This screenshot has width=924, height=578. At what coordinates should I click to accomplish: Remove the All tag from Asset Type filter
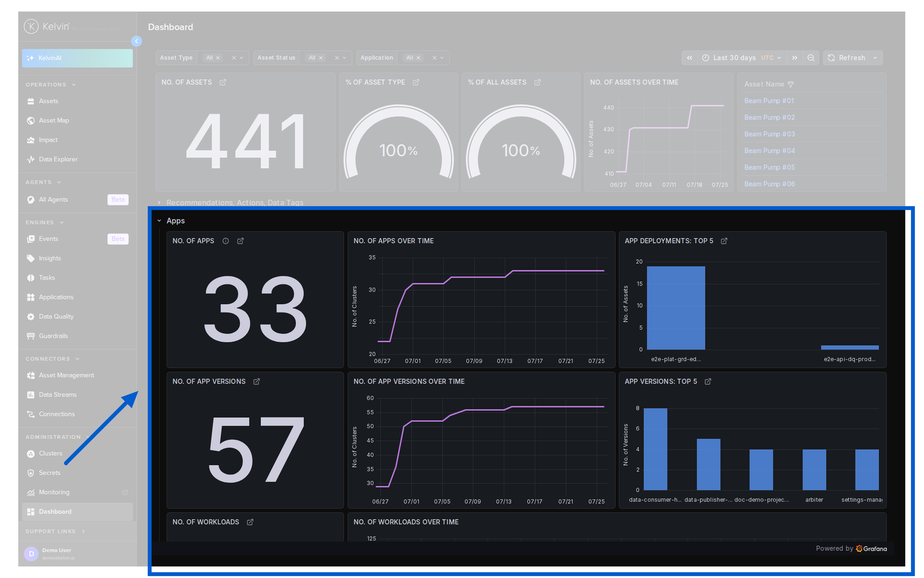[x=218, y=58]
